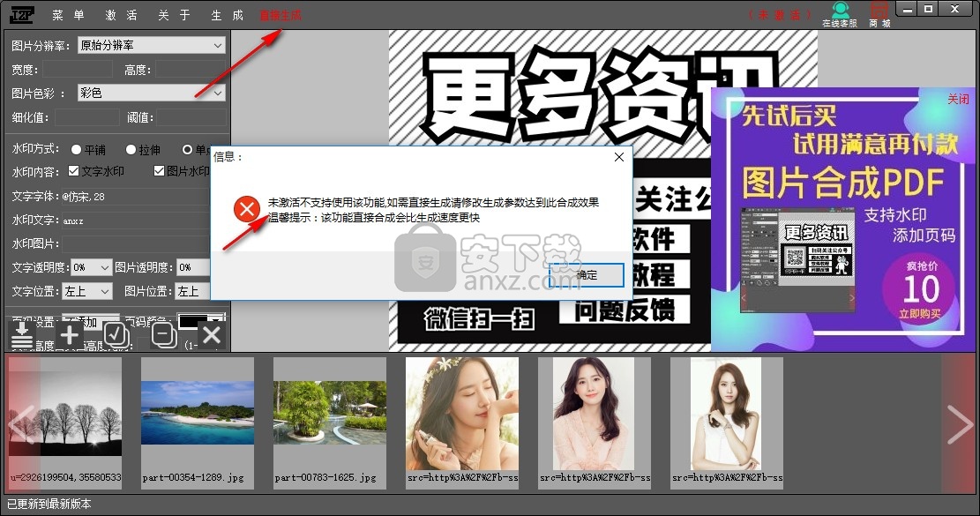Toggle the 文字水印 checkbox
This screenshot has width=980, height=516.
[73, 171]
